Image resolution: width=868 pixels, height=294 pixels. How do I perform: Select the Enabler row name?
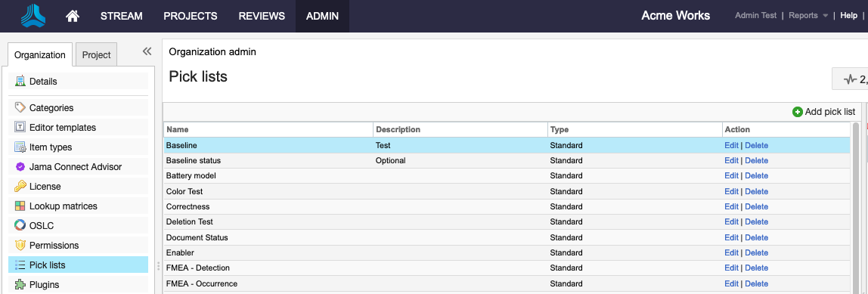coord(180,252)
